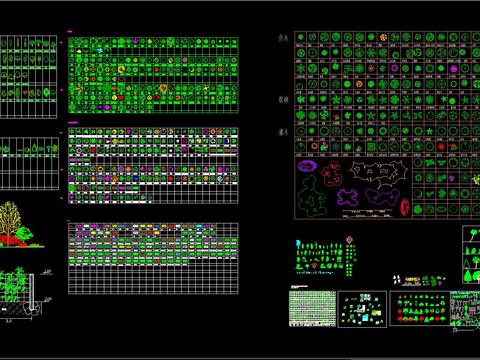Pick the large dark green blob outline

[311, 196]
